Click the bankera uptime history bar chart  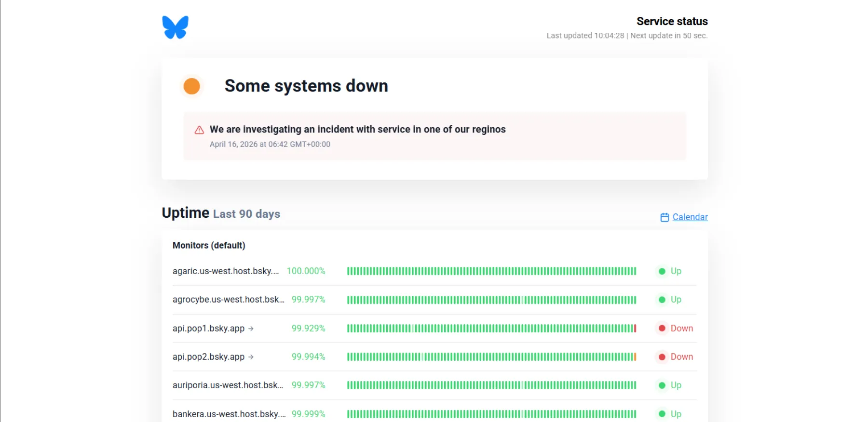(x=492, y=414)
